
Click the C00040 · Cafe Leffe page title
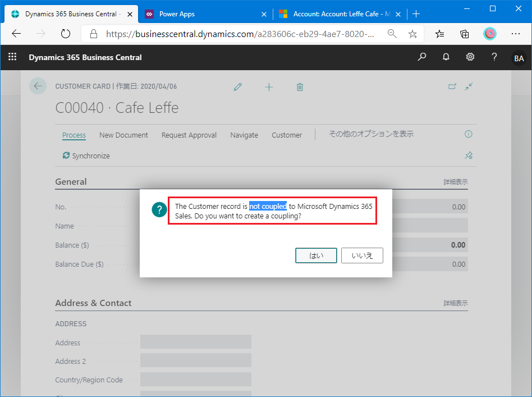pyautogui.click(x=117, y=108)
